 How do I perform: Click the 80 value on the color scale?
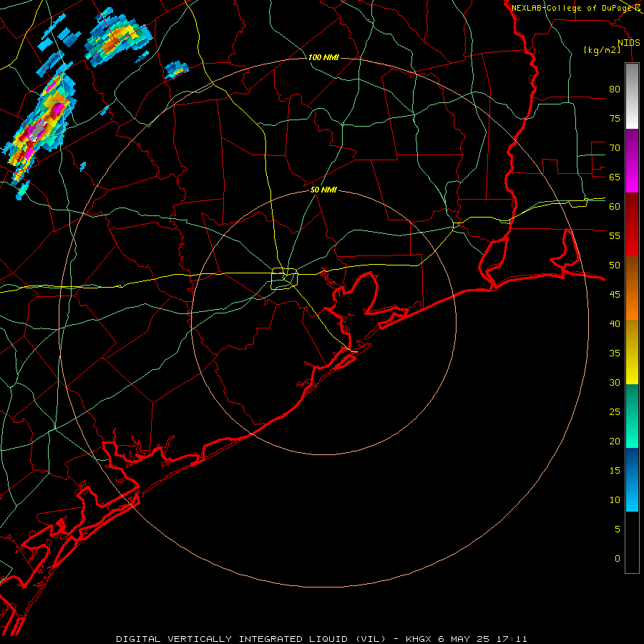click(615, 89)
